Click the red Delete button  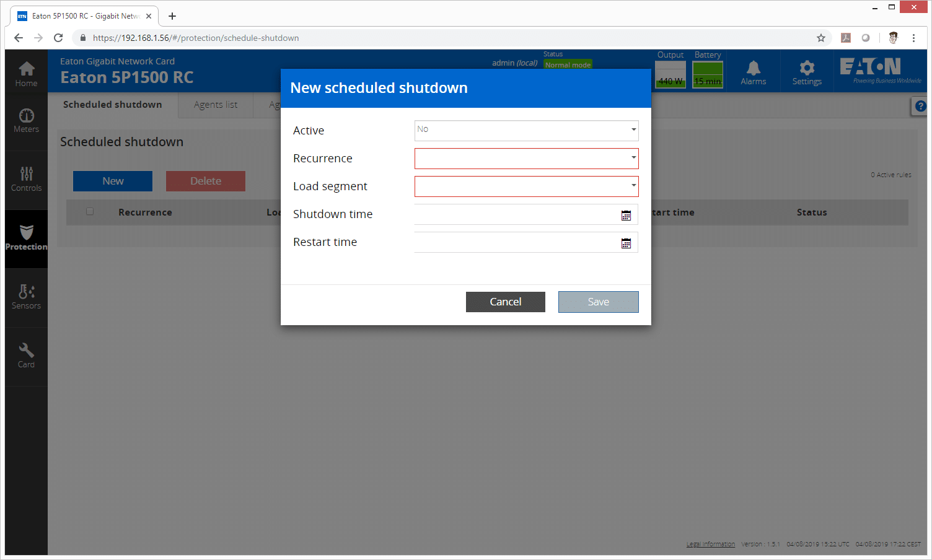point(206,181)
